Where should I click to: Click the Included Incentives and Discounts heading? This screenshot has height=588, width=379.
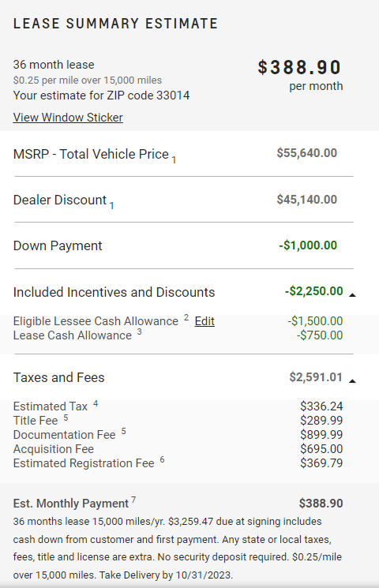[114, 292]
